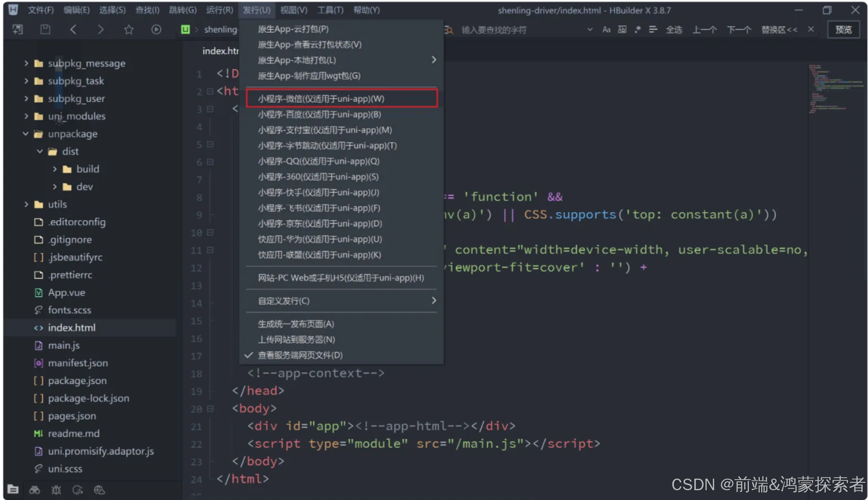Click the globe icon in bottom bar
Screen dimensions: 868x500
pyautogui.click(x=99, y=490)
